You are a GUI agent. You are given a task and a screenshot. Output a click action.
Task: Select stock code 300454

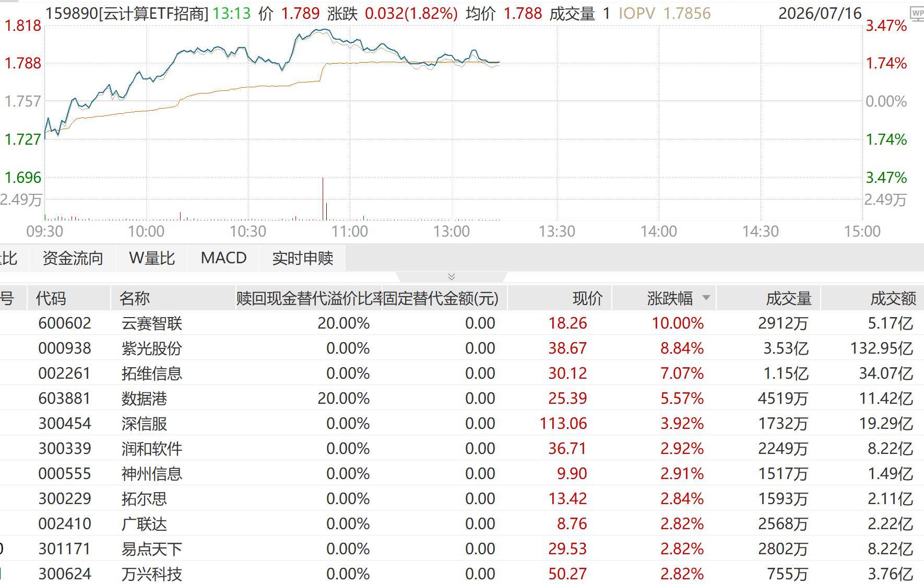click(65, 424)
